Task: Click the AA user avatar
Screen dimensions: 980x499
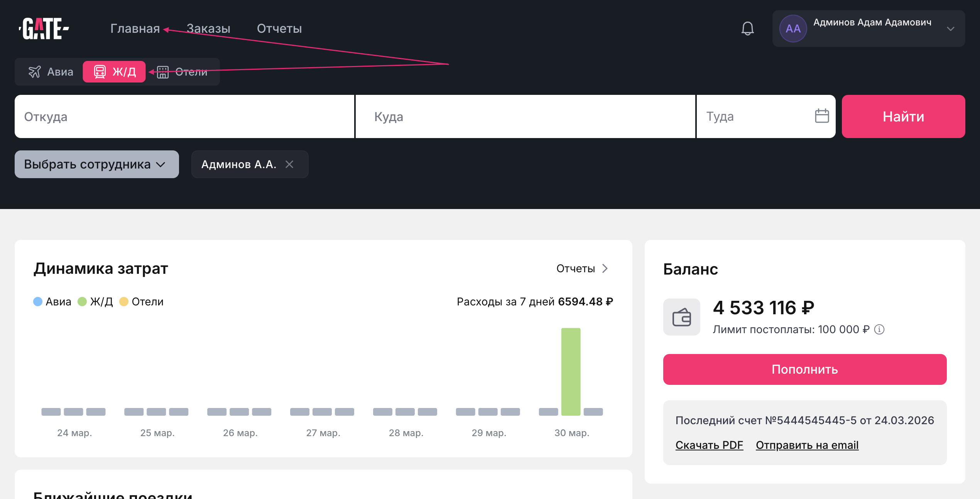Action: pyautogui.click(x=793, y=29)
